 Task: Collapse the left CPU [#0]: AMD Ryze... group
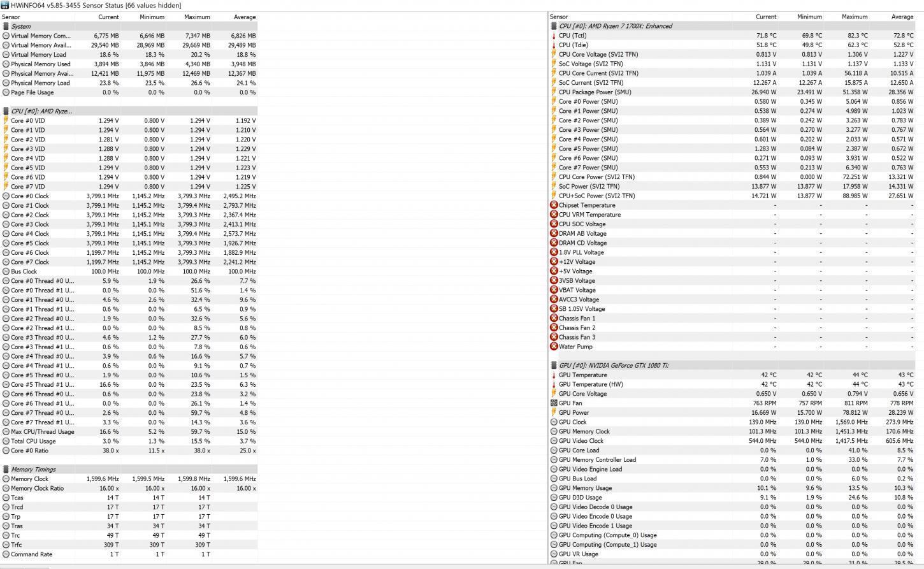[129, 111]
